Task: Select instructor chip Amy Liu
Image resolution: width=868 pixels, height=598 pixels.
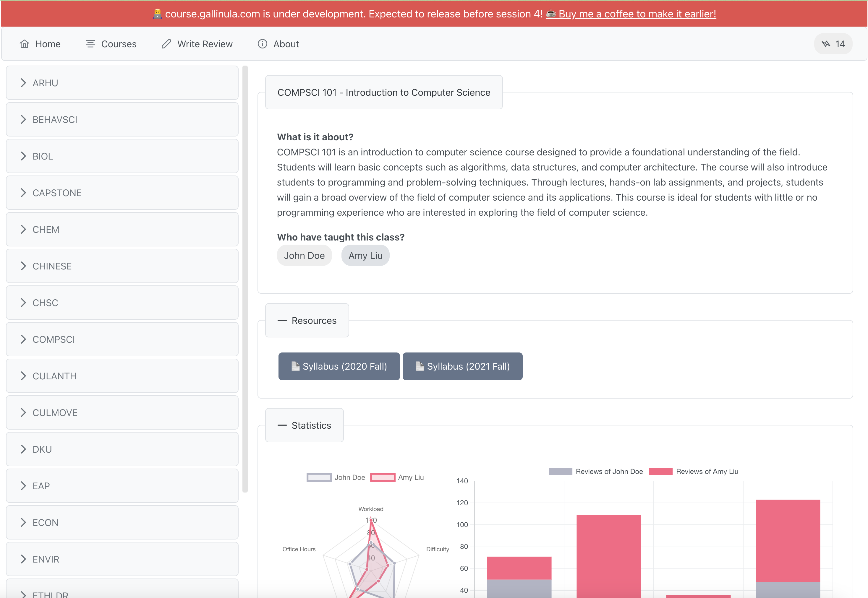Action: [x=365, y=256]
